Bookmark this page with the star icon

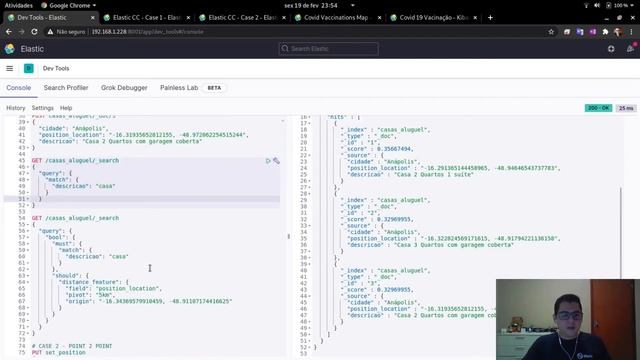pos(551,32)
